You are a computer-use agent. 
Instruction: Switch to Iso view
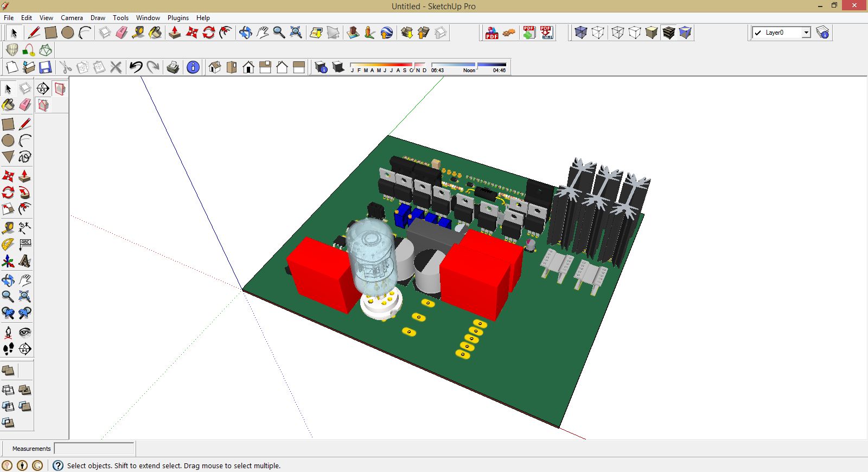(215, 67)
